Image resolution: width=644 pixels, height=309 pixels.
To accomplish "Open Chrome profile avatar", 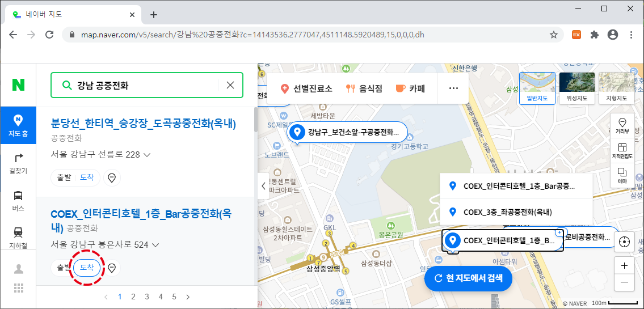I will (613, 35).
